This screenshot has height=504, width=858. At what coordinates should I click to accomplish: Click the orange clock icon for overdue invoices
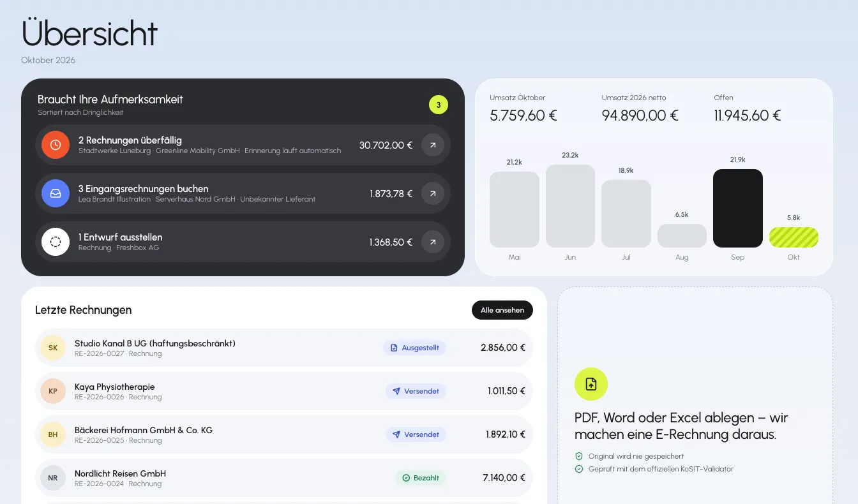[56, 145]
